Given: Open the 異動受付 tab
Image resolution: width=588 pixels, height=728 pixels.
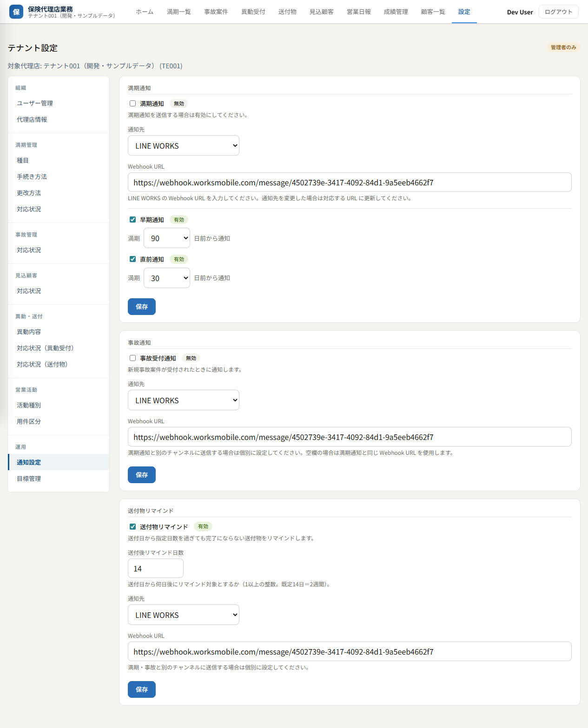Looking at the screenshot, I should click(253, 12).
